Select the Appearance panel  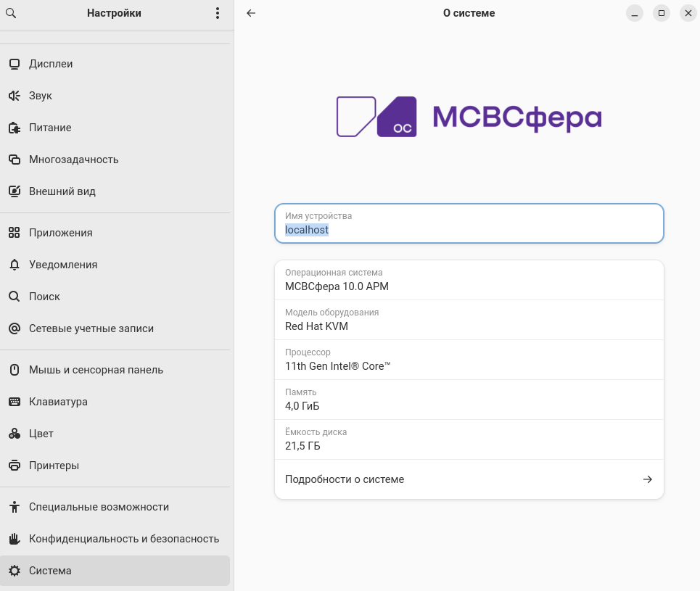coord(62,191)
